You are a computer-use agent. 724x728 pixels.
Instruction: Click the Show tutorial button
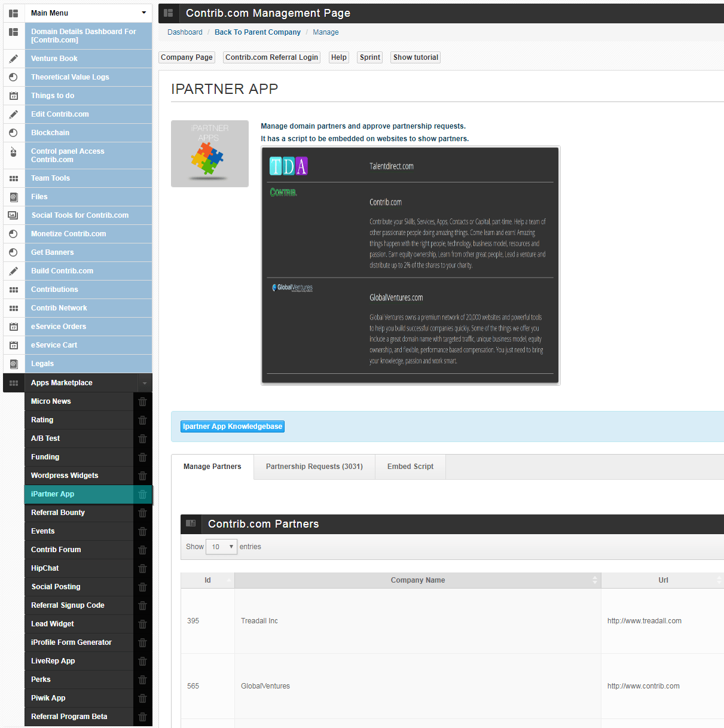click(x=416, y=57)
